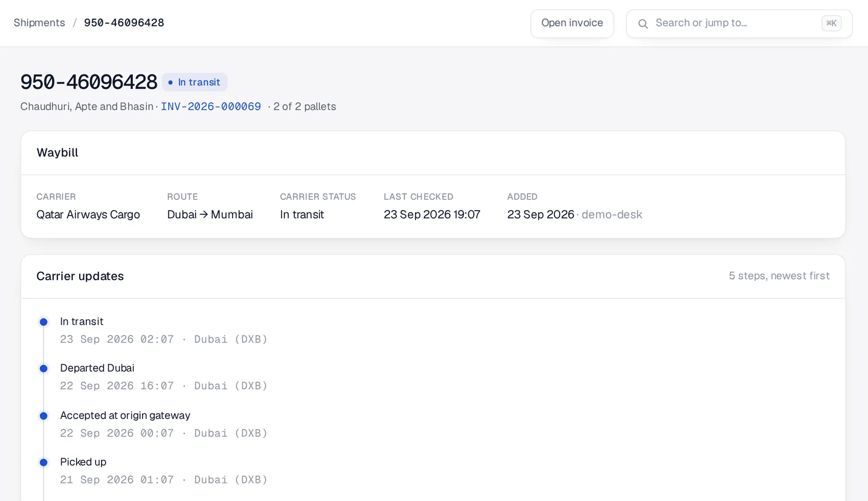This screenshot has width=868, height=501.
Task: Click the 2 of 2 pallets text
Action: 305,106
